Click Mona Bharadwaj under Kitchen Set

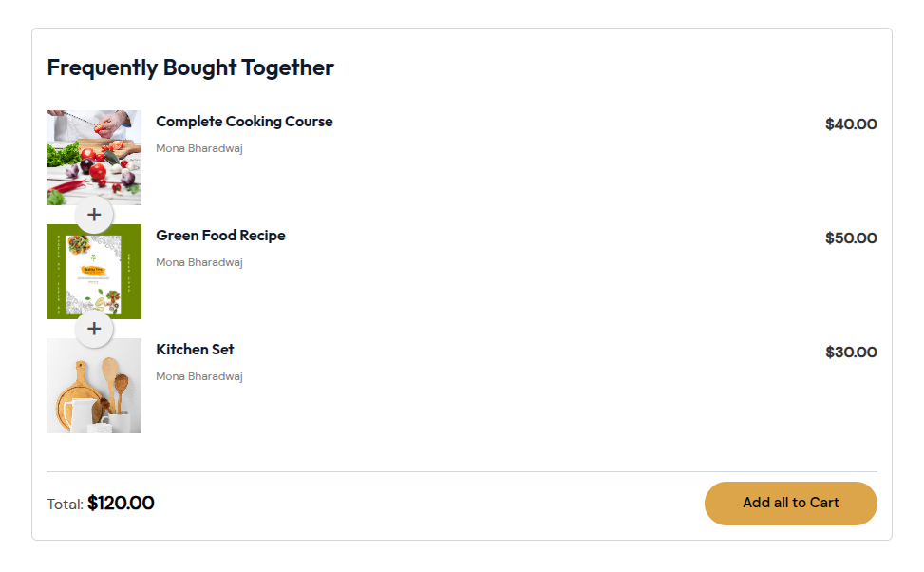(x=199, y=376)
